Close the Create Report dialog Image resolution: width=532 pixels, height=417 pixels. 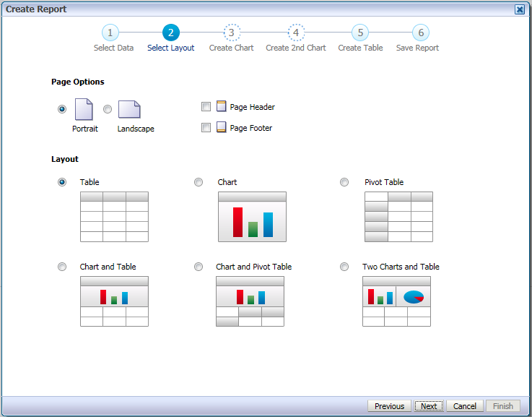(520, 9)
